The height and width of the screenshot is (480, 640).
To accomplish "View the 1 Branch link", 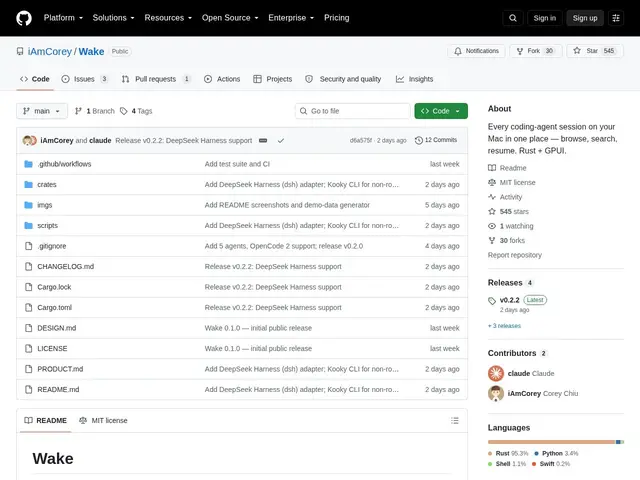I will tap(95, 111).
